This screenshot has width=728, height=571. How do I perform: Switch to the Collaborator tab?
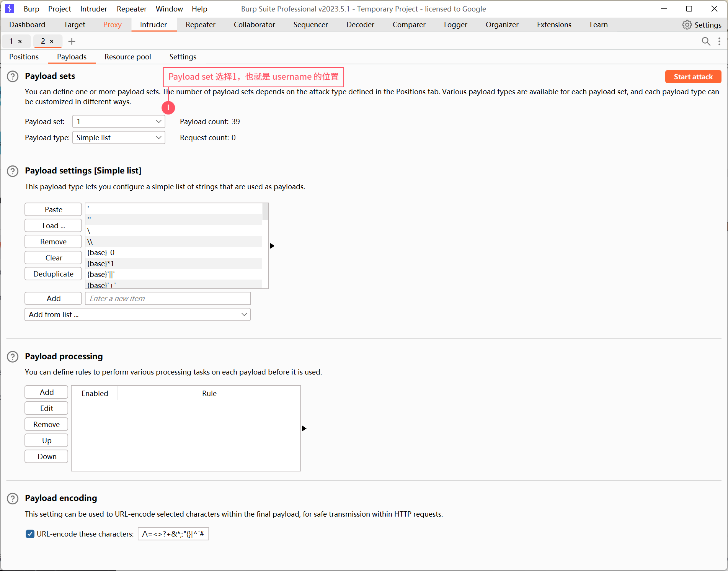(x=255, y=25)
